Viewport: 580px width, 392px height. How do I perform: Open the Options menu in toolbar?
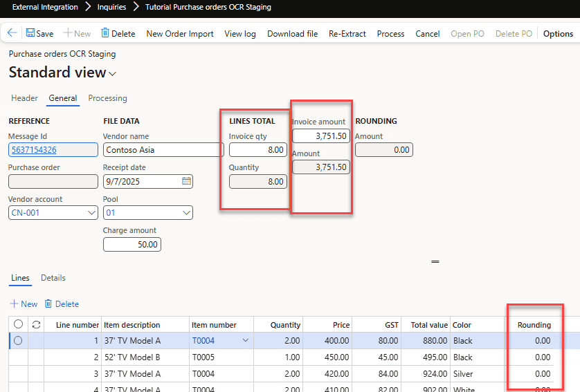[558, 33]
